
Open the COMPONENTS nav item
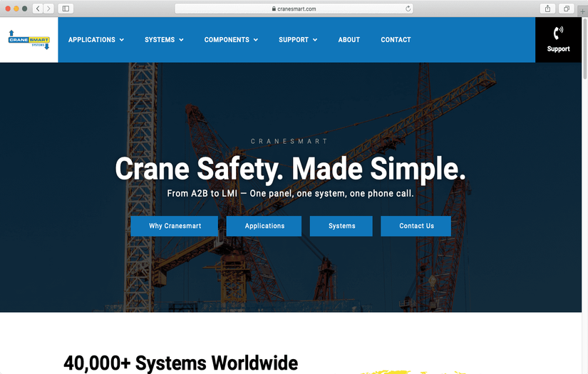pyautogui.click(x=227, y=40)
